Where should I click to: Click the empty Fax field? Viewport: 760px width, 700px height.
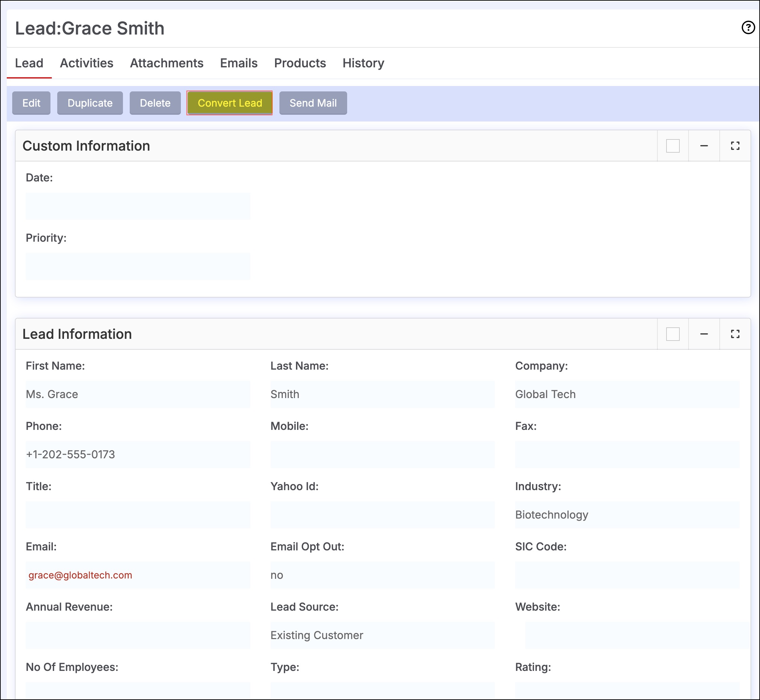click(627, 455)
